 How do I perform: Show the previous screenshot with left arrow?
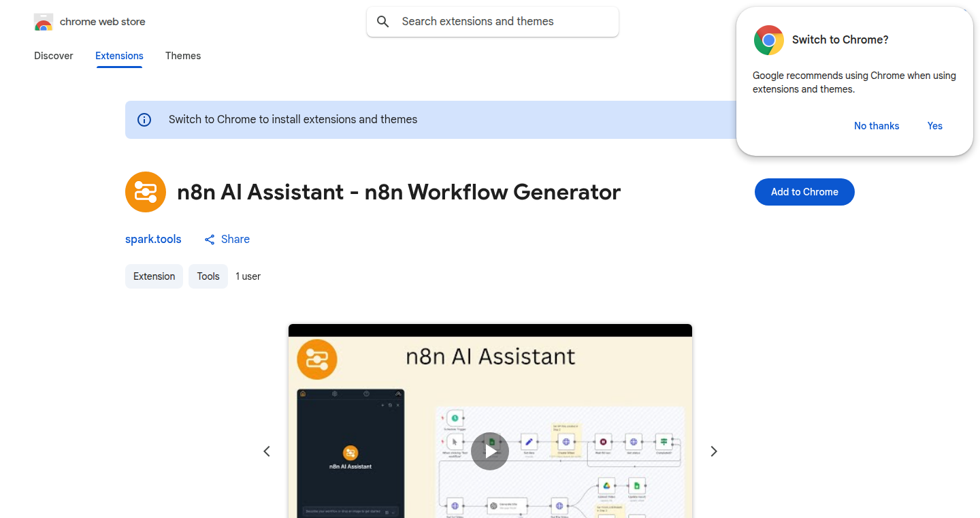coord(267,451)
